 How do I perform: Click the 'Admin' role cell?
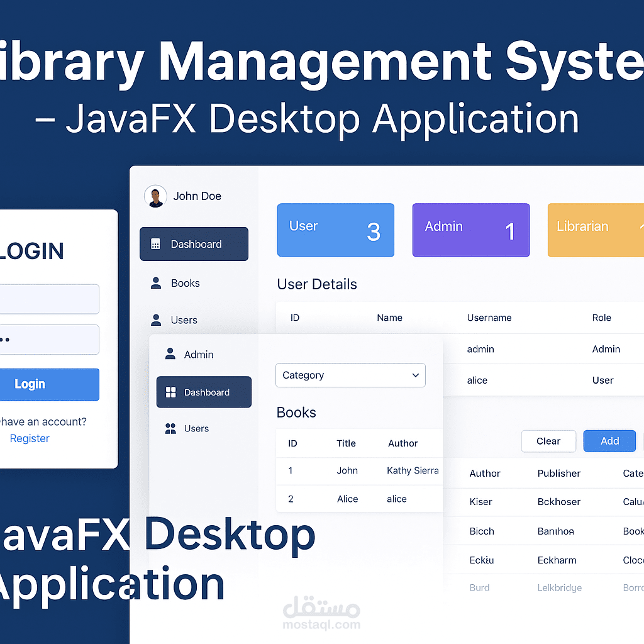pyautogui.click(x=606, y=349)
